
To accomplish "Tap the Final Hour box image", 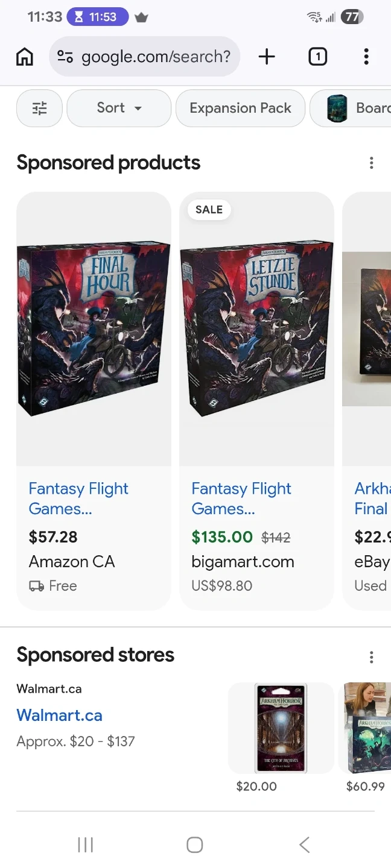I will coord(94,329).
